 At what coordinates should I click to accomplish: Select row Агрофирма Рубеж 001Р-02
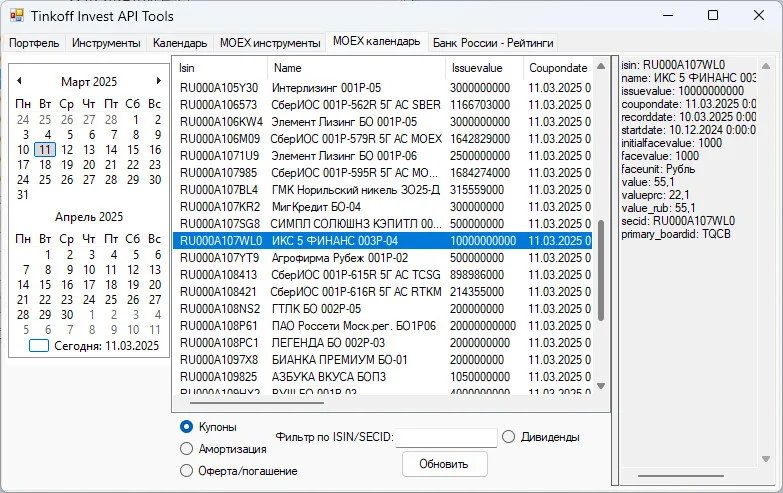383,258
